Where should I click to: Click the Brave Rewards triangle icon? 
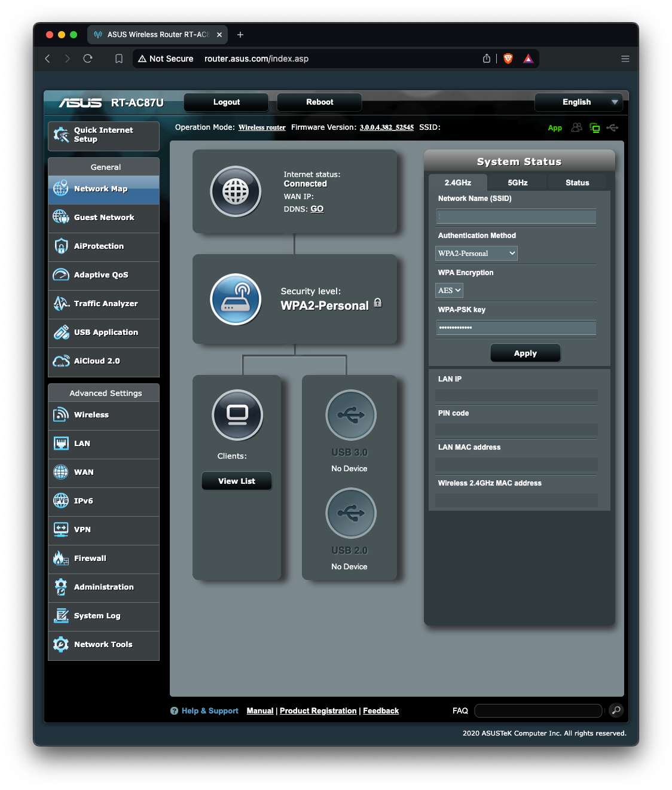pos(529,59)
